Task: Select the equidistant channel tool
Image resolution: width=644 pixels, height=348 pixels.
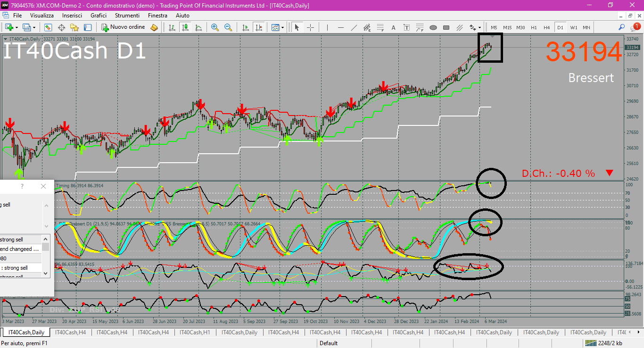Action: coord(367,27)
